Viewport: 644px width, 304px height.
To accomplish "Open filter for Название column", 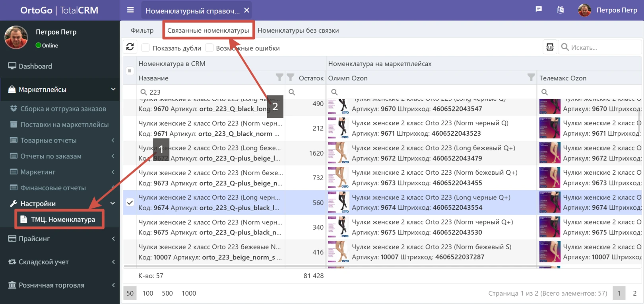I will click(x=279, y=77).
